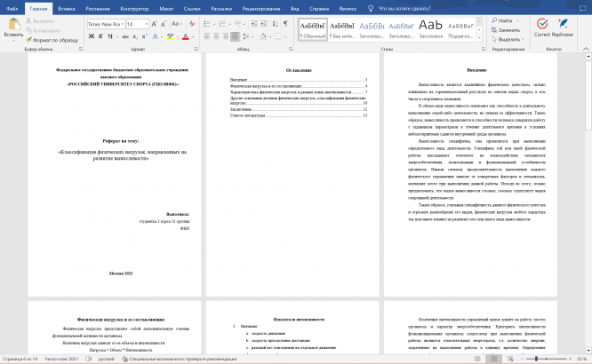Open the font color dropdown arrow
The image size is (592, 364).
click(x=193, y=36)
